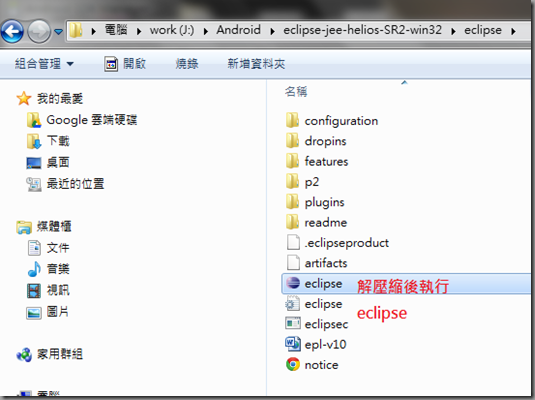Click the notice file Chrome icon

(293, 364)
